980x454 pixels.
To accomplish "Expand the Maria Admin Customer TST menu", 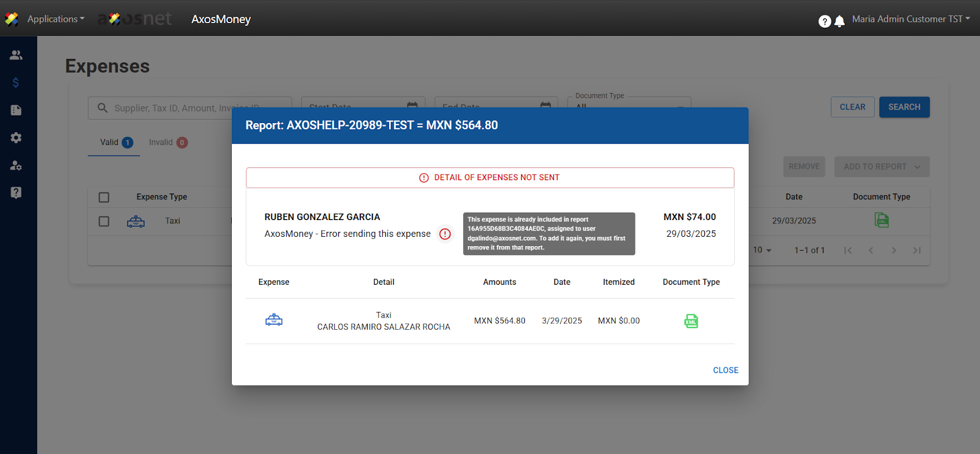I will click(911, 19).
